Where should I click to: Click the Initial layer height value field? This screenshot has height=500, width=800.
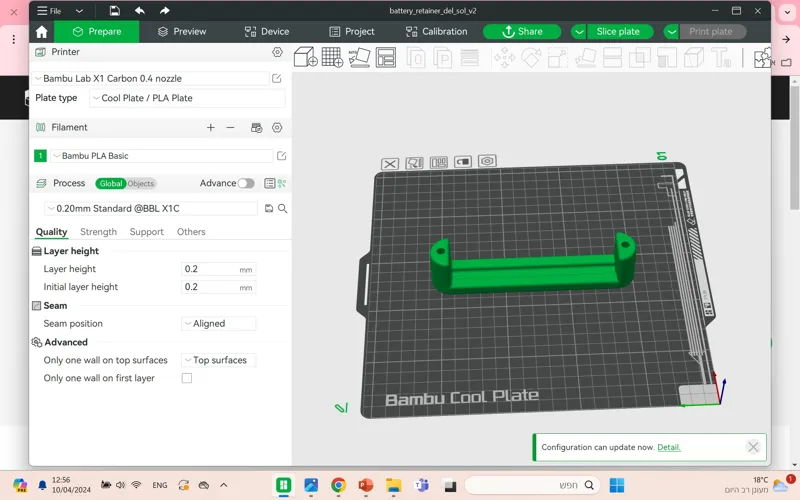coord(218,287)
